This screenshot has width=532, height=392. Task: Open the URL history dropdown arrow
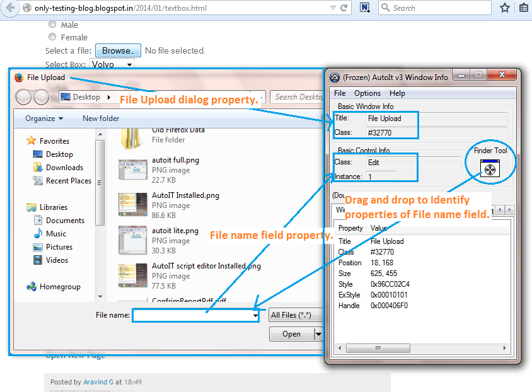click(x=333, y=8)
